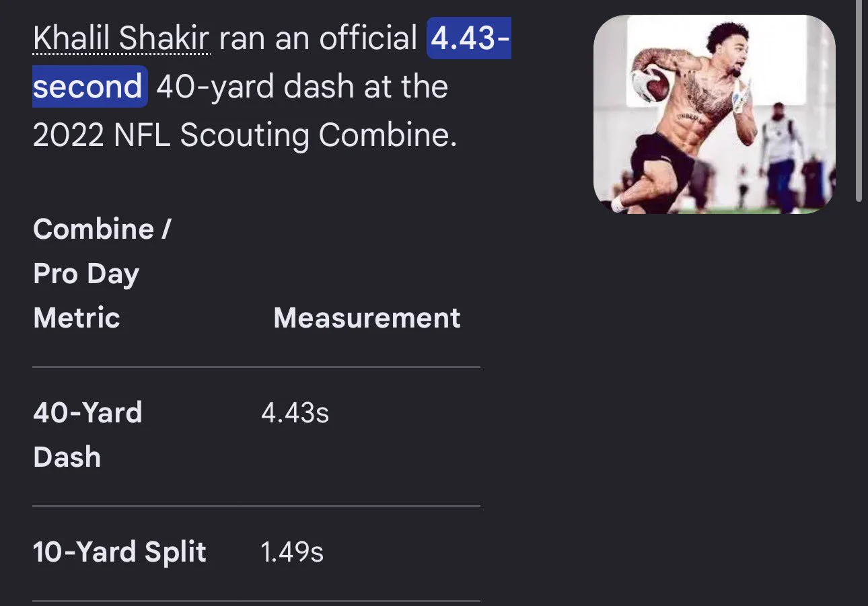Select the Measurement column header
This screenshot has width=868, height=606.
click(367, 317)
